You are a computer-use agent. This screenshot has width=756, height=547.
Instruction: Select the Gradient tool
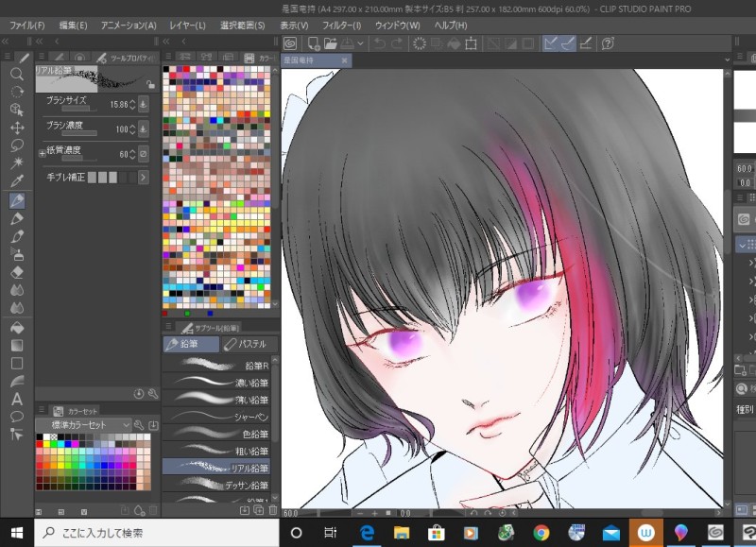pos(17,346)
